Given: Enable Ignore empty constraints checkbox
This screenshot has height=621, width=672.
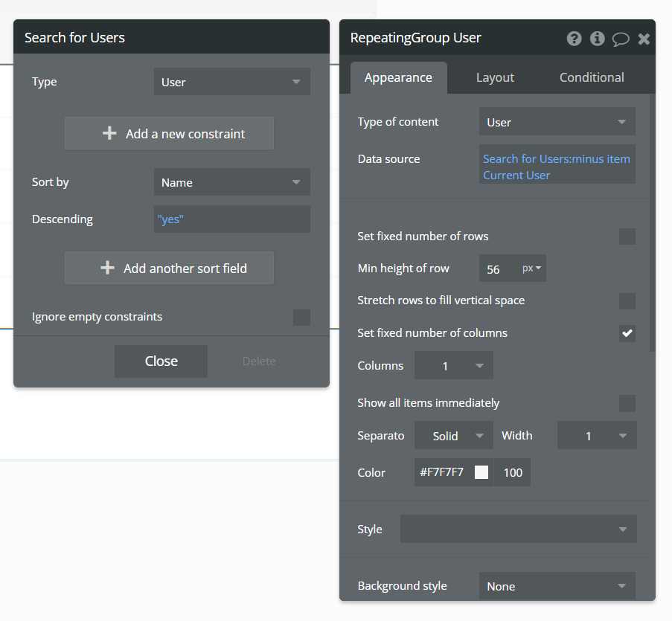Looking at the screenshot, I should (301, 318).
